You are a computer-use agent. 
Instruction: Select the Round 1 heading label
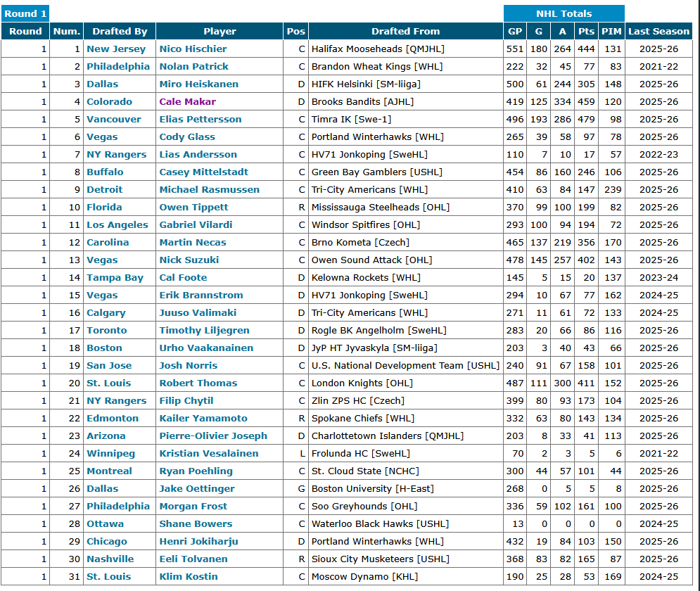25,13
